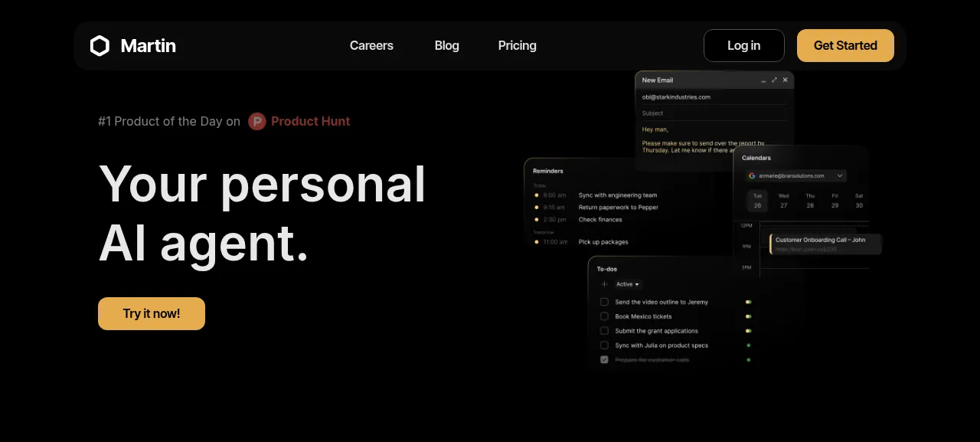The image size is (980, 442).
Task: Select Tue 26 in the calendar
Action: (x=757, y=201)
